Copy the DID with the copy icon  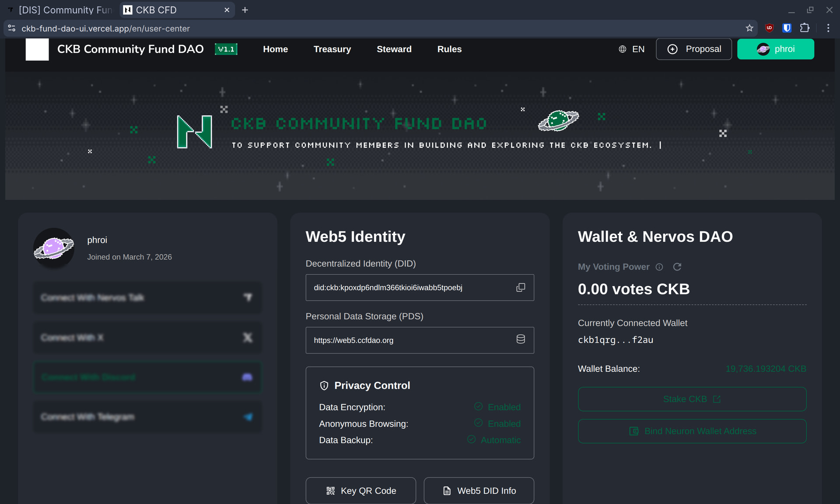pos(521,287)
